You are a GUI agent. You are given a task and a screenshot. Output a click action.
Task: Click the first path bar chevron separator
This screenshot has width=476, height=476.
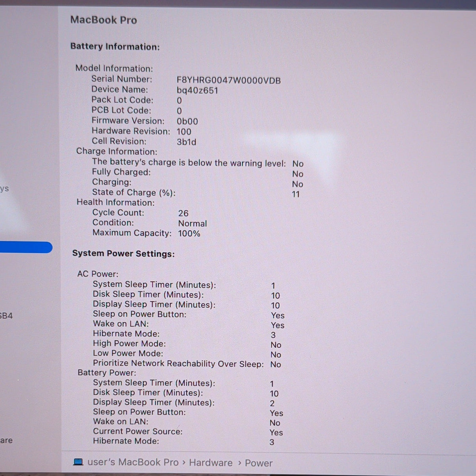pyautogui.click(x=184, y=463)
